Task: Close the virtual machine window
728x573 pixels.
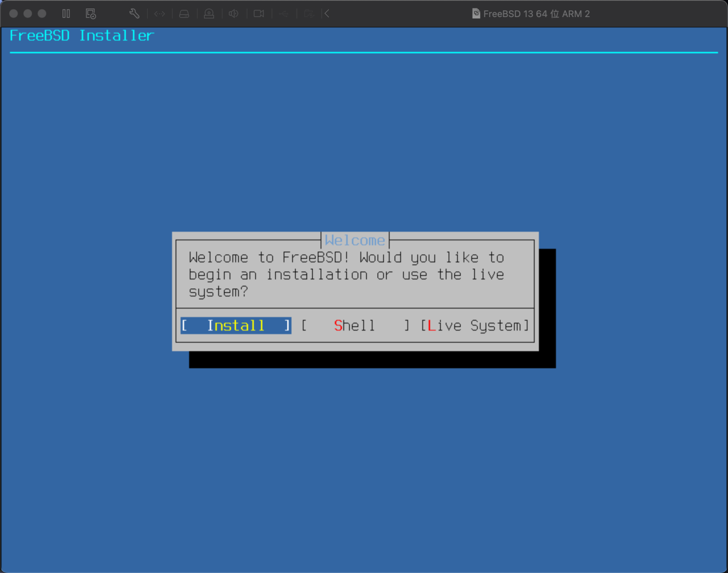Action: [14, 14]
